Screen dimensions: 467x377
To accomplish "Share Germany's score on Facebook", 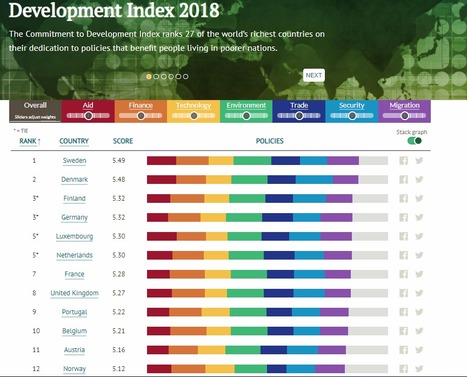I will tap(403, 217).
